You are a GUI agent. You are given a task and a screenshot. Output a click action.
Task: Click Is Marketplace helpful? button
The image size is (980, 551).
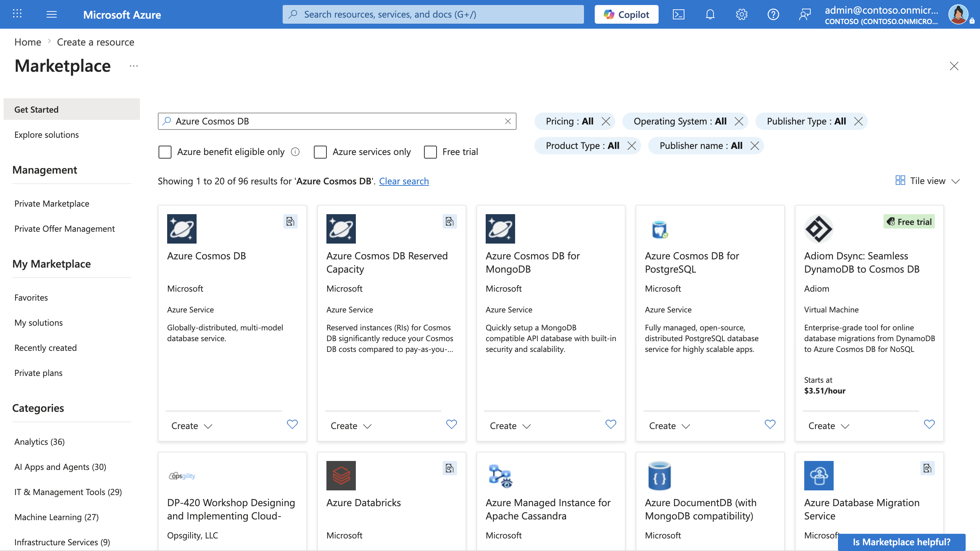pos(901,542)
